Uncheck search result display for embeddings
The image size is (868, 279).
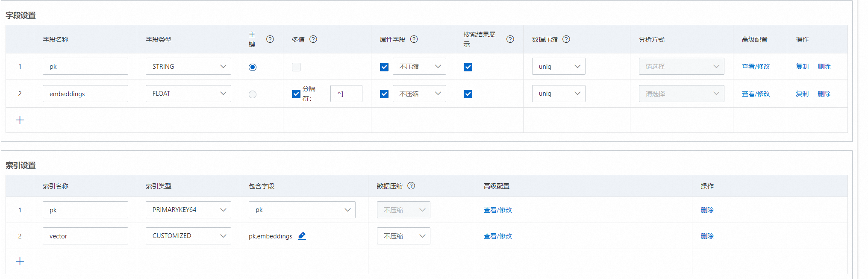468,94
